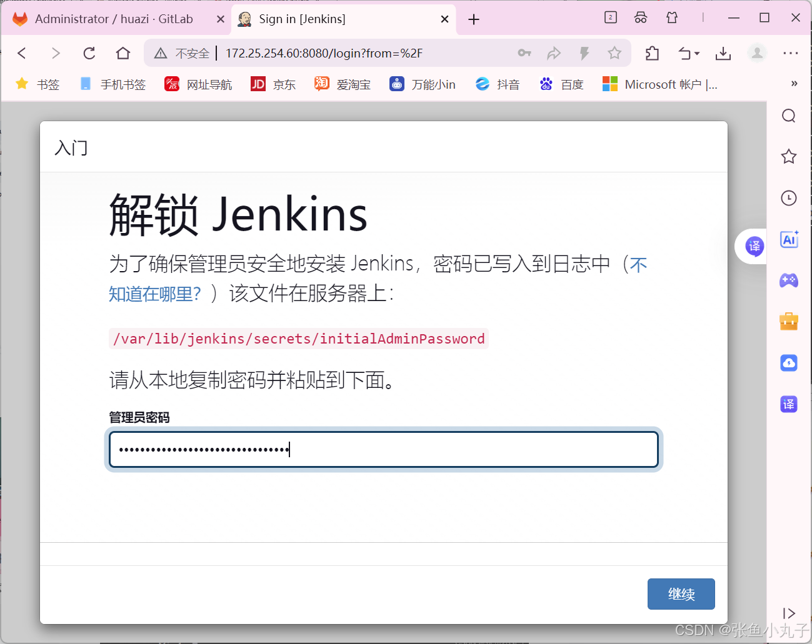Click the 入门 header text
This screenshot has height=644, width=812.
point(71,148)
